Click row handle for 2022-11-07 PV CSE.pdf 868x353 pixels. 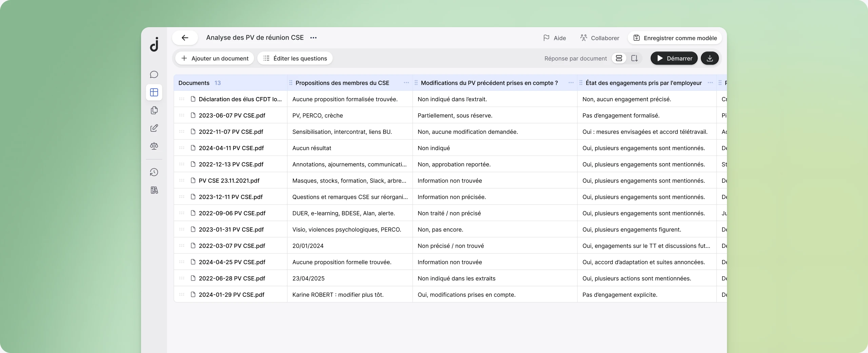[182, 132]
